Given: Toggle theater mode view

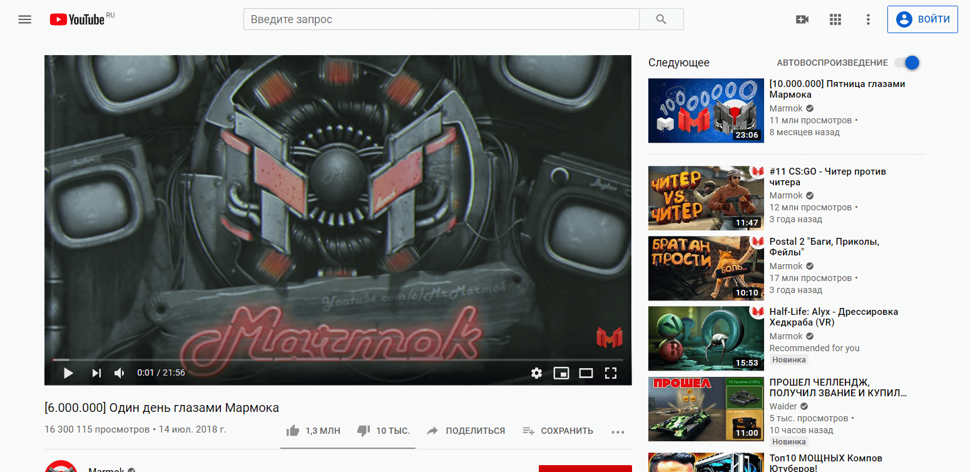Looking at the screenshot, I should tap(586, 373).
